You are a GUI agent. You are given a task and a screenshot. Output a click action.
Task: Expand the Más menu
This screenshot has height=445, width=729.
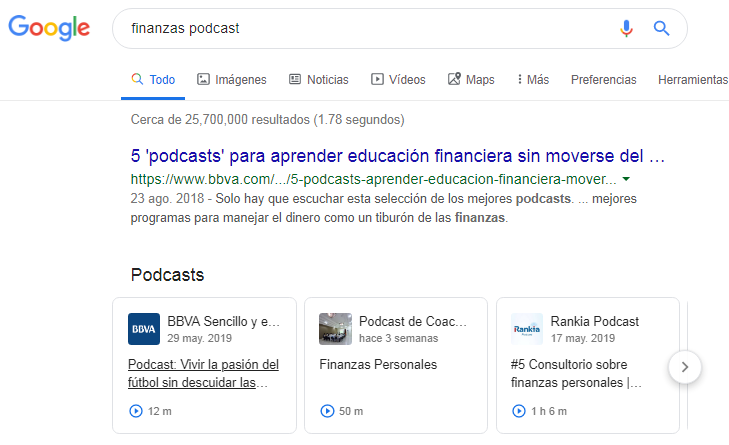click(533, 80)
